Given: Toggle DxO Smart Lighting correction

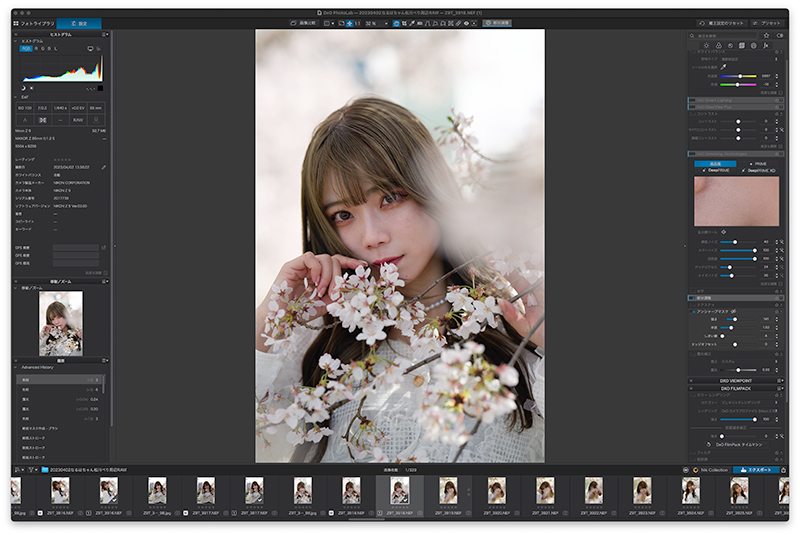Looking at the screenshot, I should (692, 100).
